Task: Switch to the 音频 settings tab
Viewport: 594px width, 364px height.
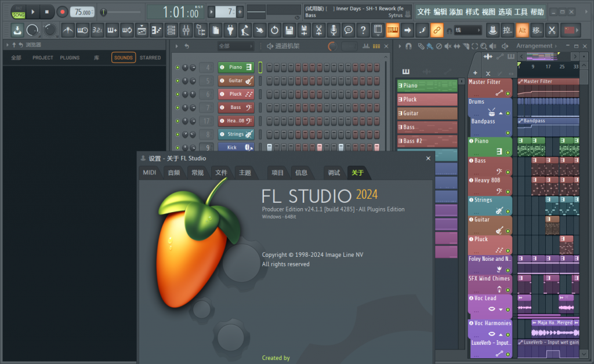Action: pos(174,173)
